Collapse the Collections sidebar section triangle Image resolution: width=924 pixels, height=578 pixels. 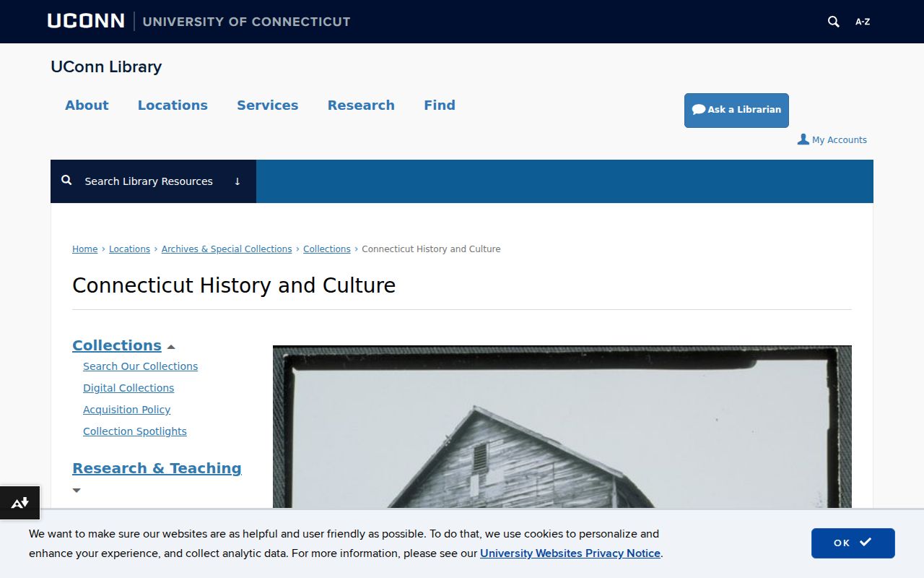click(x=171, y=347)
